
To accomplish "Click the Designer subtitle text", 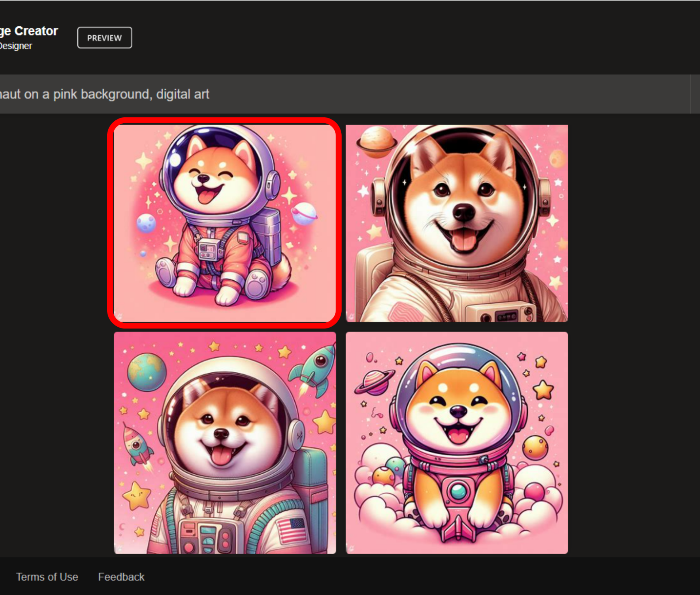I will coord(16,46).
